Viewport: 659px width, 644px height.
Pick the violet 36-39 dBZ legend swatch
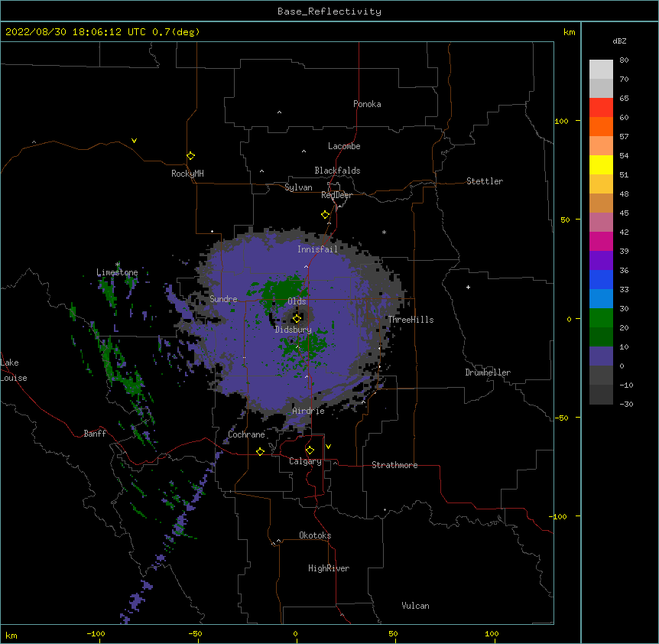pyautogui.click(x=601, y=261)
